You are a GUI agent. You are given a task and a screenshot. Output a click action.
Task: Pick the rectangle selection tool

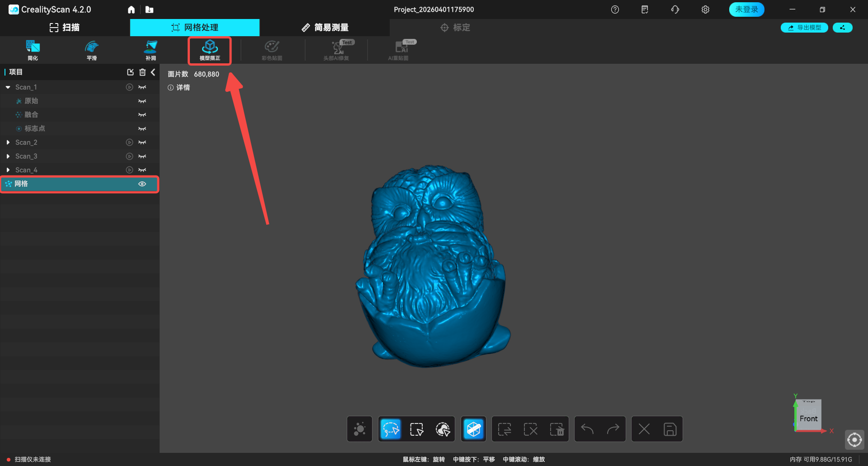coord(416,429)
